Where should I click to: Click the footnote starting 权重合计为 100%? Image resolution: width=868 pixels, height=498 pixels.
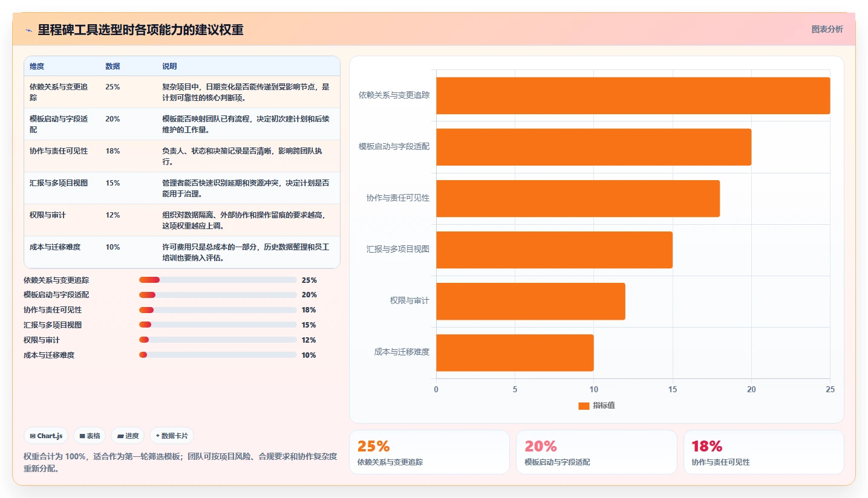(x=180, y=462)
